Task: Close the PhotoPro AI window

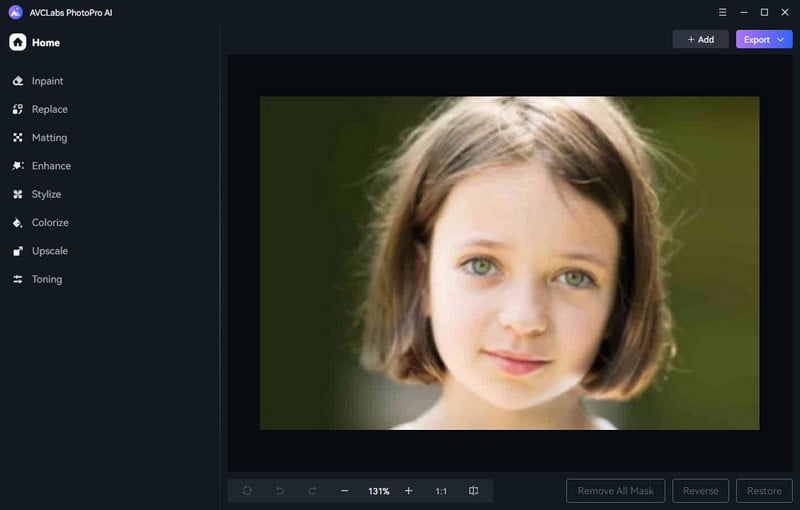Action: (785, 12)
